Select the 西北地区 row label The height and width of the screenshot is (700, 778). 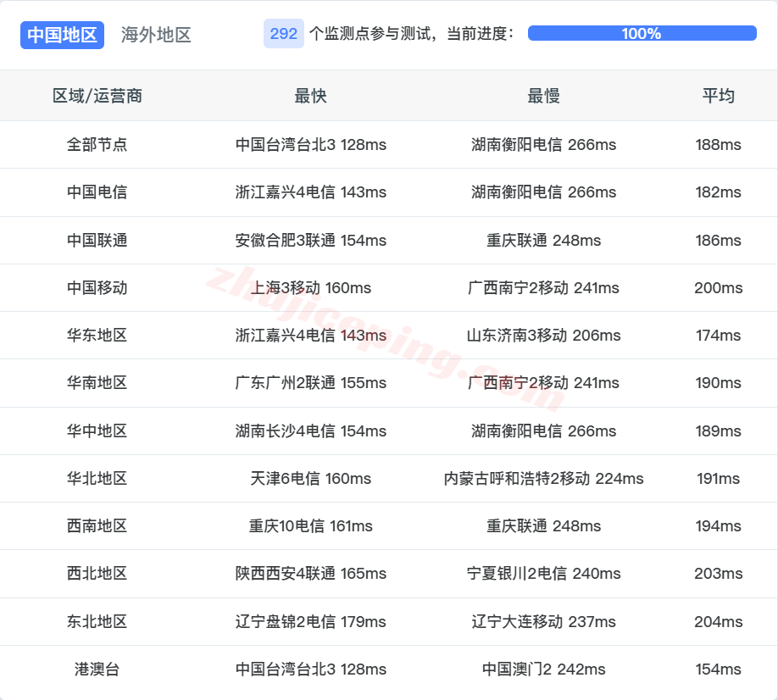97,574
